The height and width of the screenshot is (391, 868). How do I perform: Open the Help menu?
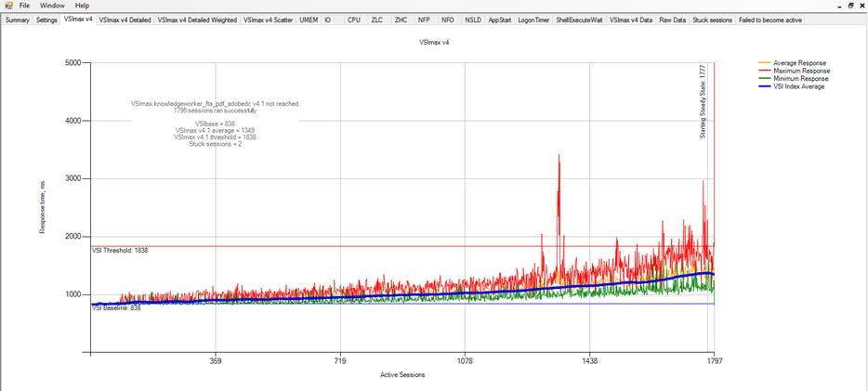click(x=82, y=6)
